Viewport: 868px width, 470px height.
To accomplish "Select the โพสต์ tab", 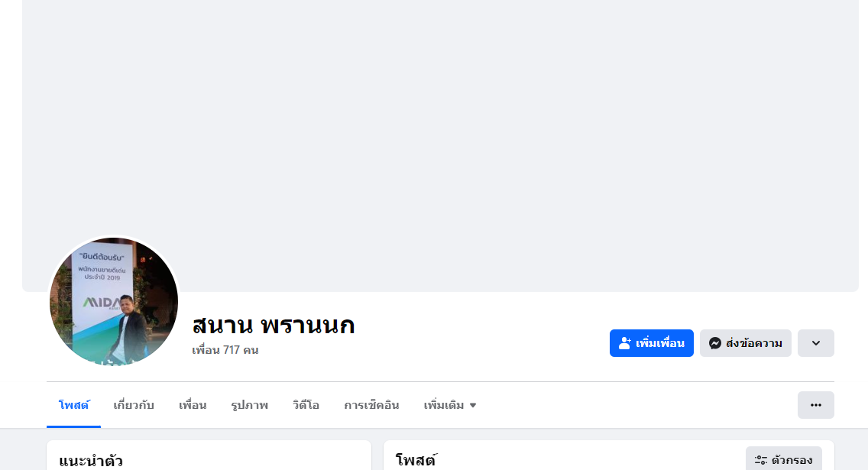I will 73,405.
